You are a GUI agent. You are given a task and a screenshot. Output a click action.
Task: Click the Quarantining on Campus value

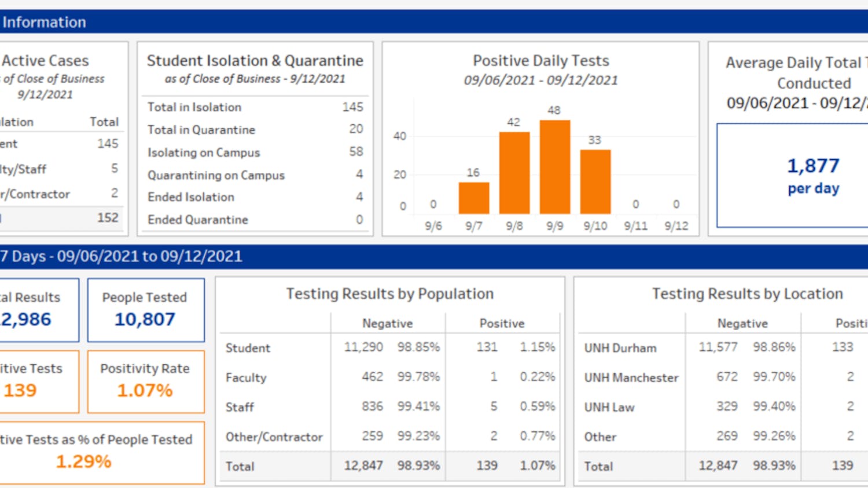pyautogui.click(x=359, y=175)
